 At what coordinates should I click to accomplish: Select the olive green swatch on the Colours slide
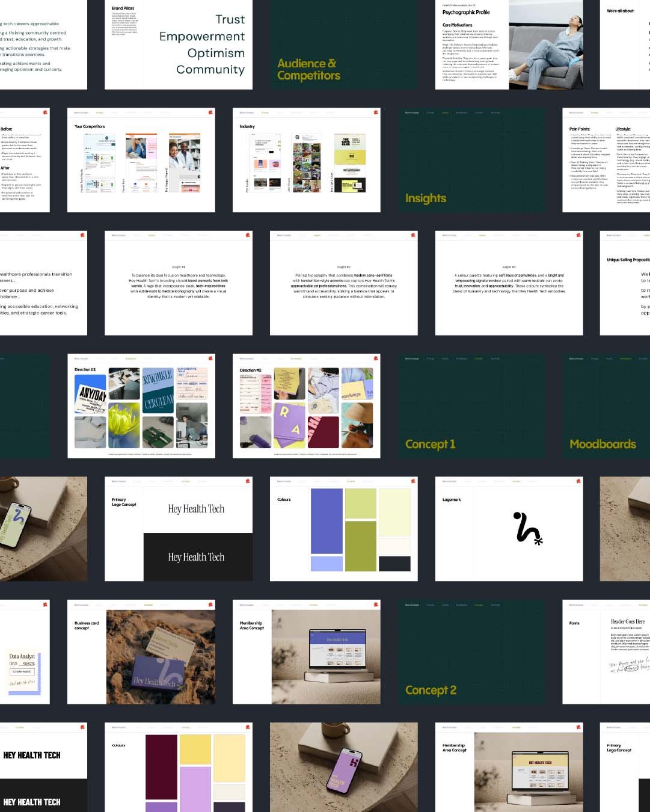coord(360,546)
